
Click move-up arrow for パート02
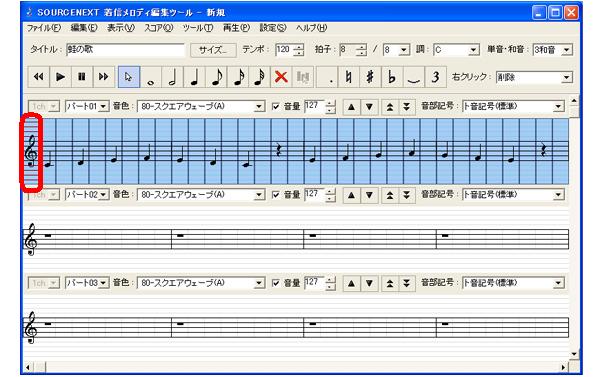pos(351,195)
